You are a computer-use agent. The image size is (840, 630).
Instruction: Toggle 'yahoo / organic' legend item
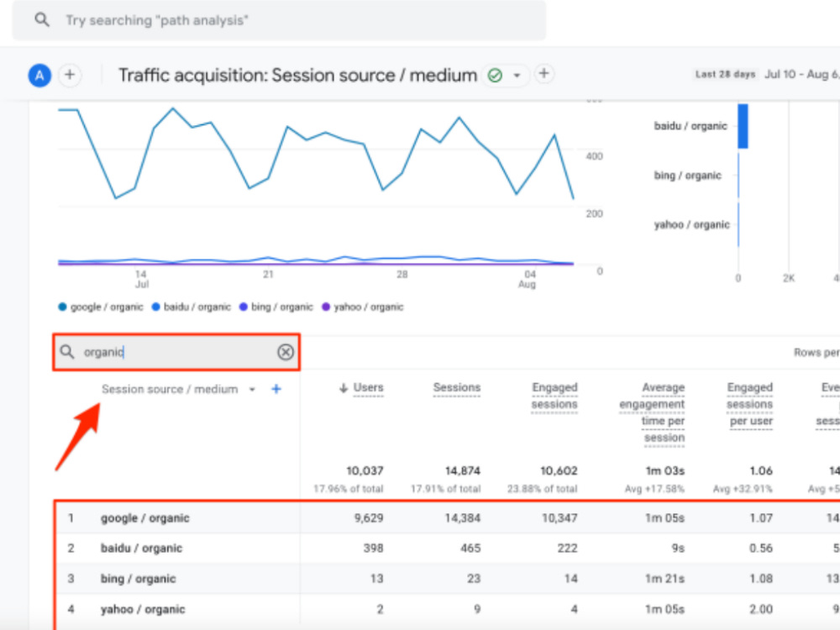tap(363, 307)
